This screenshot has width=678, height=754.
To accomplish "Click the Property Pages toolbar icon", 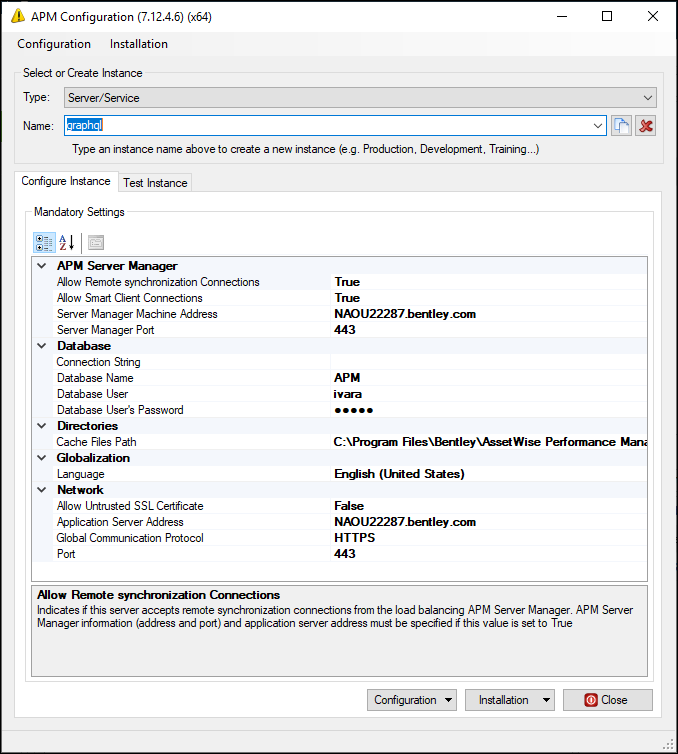I will point(95,242).
